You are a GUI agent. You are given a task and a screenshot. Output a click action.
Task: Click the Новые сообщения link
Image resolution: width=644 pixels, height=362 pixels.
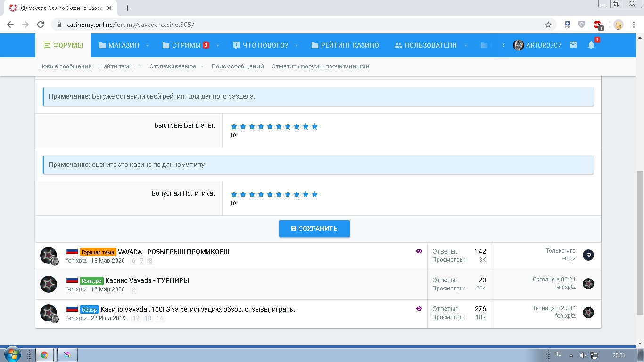[66, 66]
